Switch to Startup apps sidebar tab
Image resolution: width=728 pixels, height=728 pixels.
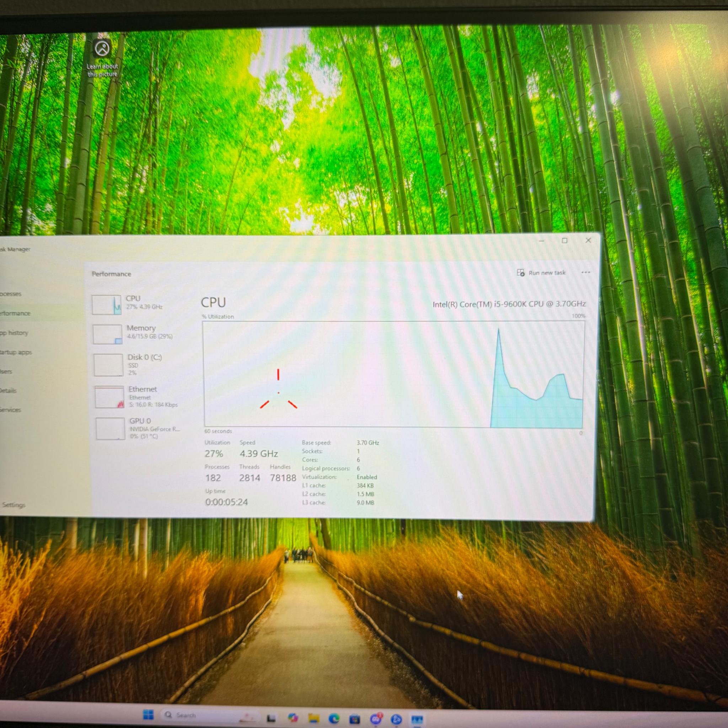point(16,352)
